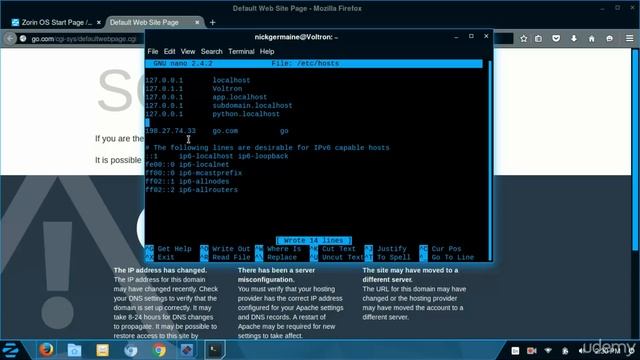Click the nano 'Go To Line' shortcut label

pyautogui.click(x=453, y=257)
